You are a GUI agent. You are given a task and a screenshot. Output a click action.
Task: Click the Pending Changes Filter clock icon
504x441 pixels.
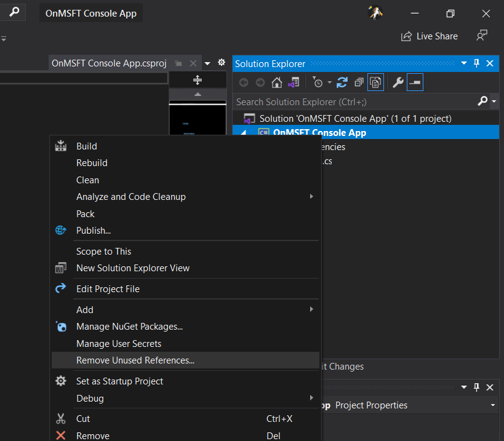point(318,82)
